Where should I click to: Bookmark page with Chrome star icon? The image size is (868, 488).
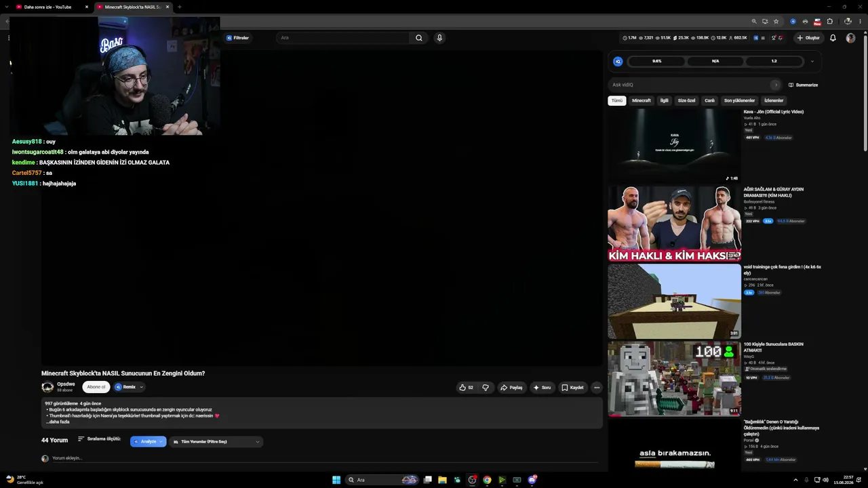(x=776, y=21)
